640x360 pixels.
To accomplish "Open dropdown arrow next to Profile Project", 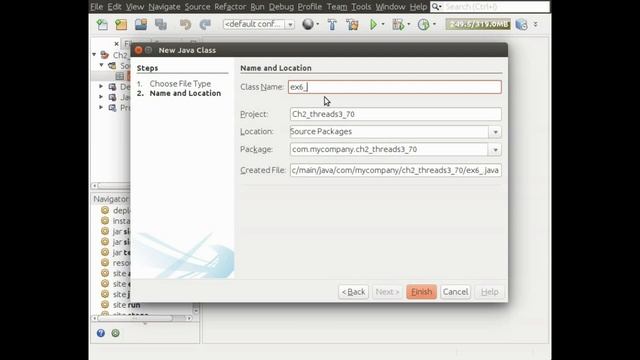I will (x=434, y=24).
